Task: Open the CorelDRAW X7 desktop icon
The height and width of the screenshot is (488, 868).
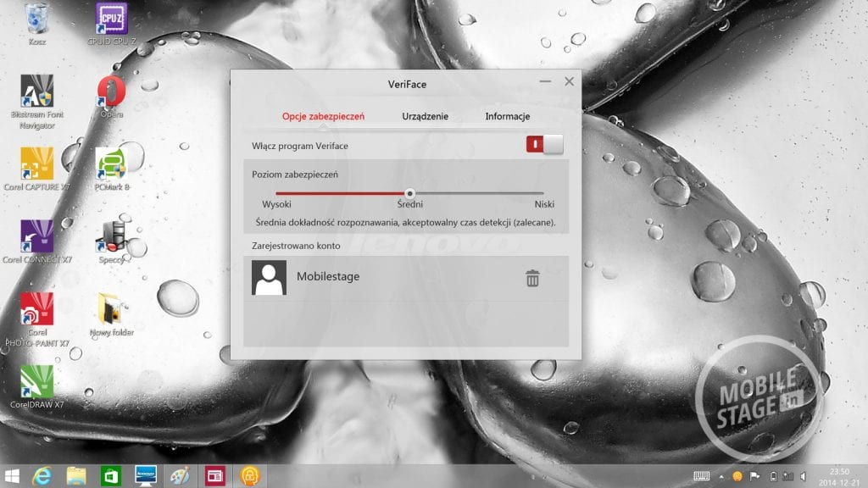Action: [36, 383]
